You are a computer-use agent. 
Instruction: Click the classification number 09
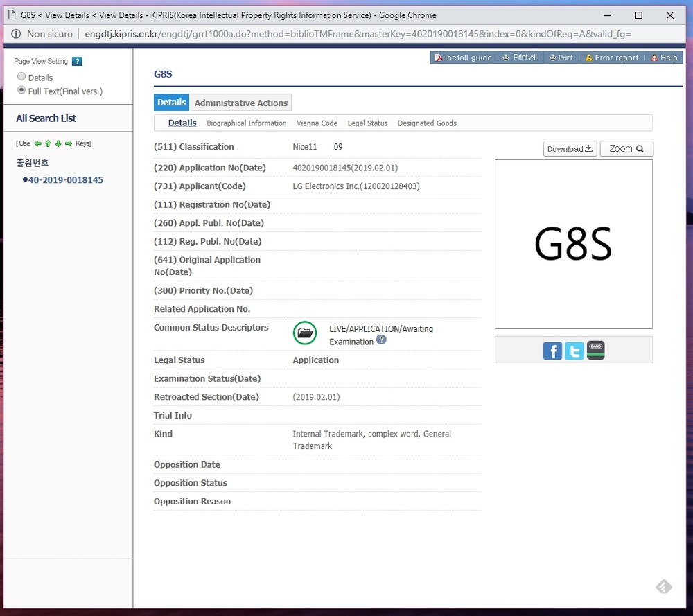[x=338, y=147]
